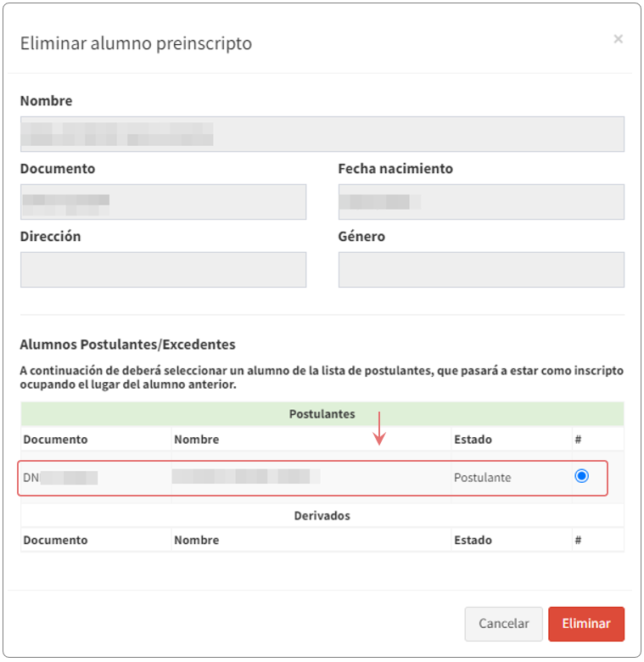Click into the Documento field
The width and height of the screenshot is (644, 662).
point(163,202)
